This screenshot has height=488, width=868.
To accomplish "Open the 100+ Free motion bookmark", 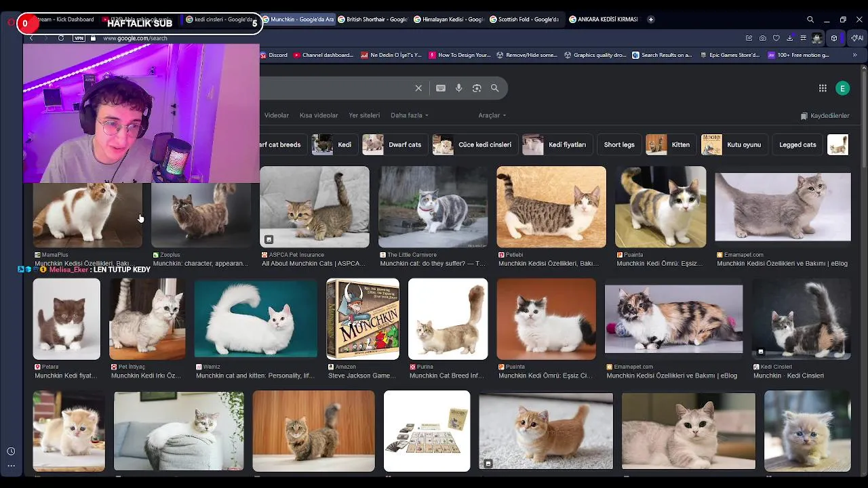I will (x=798, y=55).
